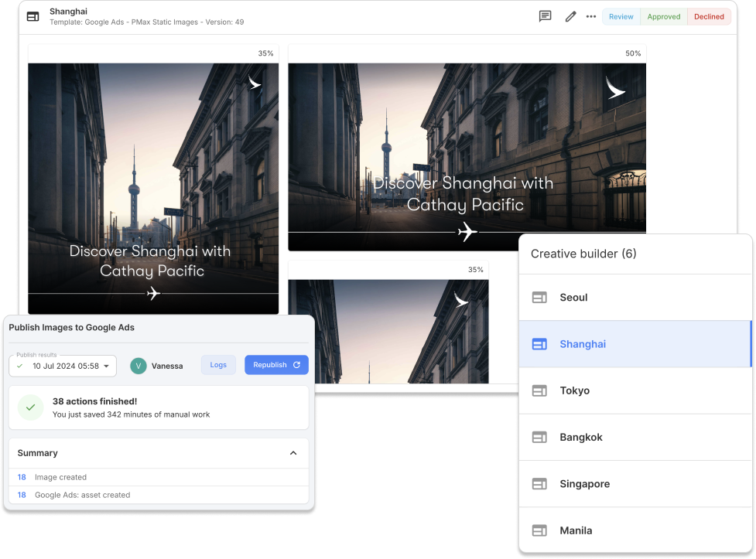Click the 'Creative builder (6)' heading

[x=583, y=254]
